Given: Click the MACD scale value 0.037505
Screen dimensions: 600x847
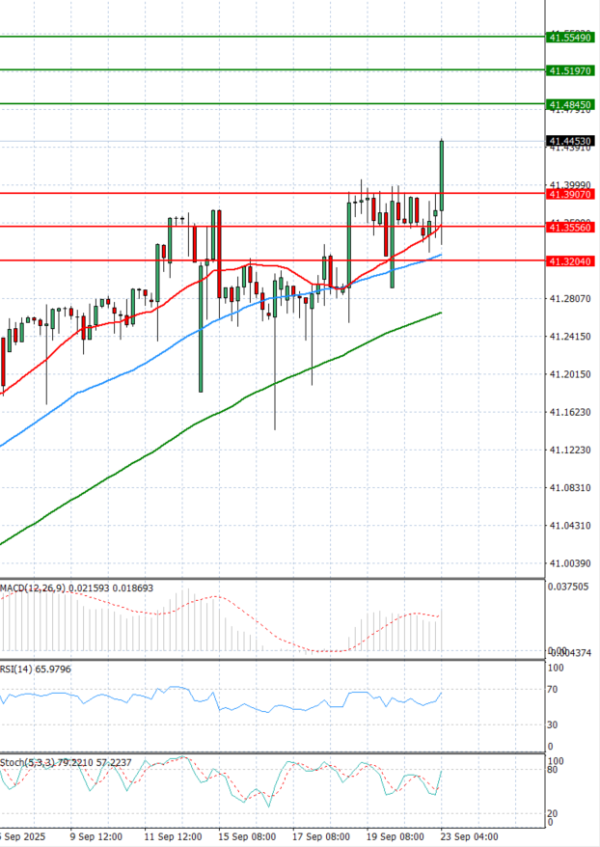Looking at the screenshot, I should pos(568,587).
